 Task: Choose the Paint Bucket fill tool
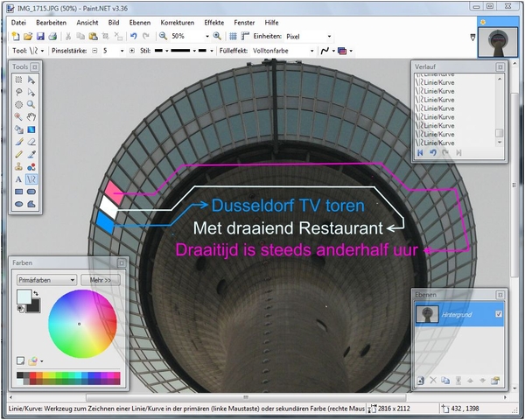(x=19, y=129)
